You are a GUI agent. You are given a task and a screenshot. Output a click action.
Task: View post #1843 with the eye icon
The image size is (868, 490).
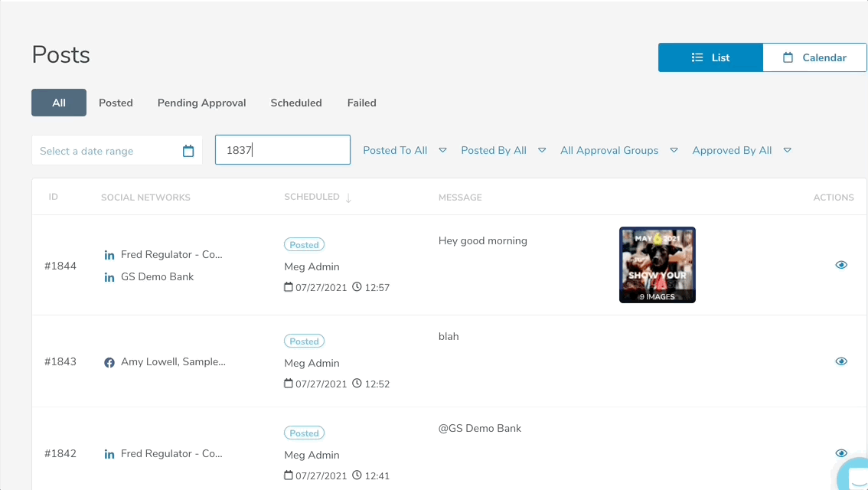click(x=841, y=361)
